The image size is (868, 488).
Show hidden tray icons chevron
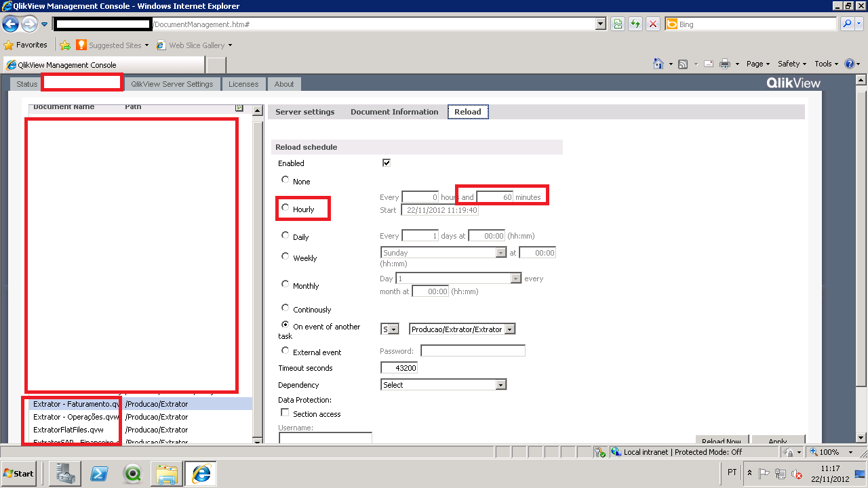[x=749, y=473]
